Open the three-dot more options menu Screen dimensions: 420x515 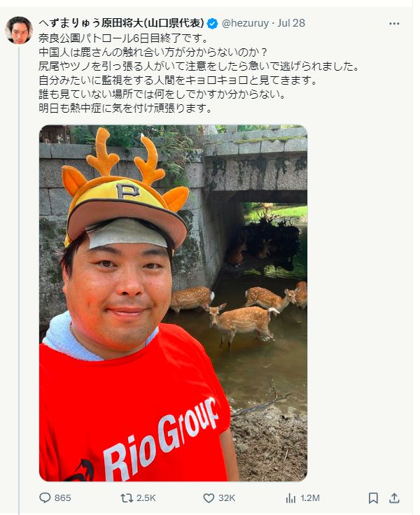(394, 24)
